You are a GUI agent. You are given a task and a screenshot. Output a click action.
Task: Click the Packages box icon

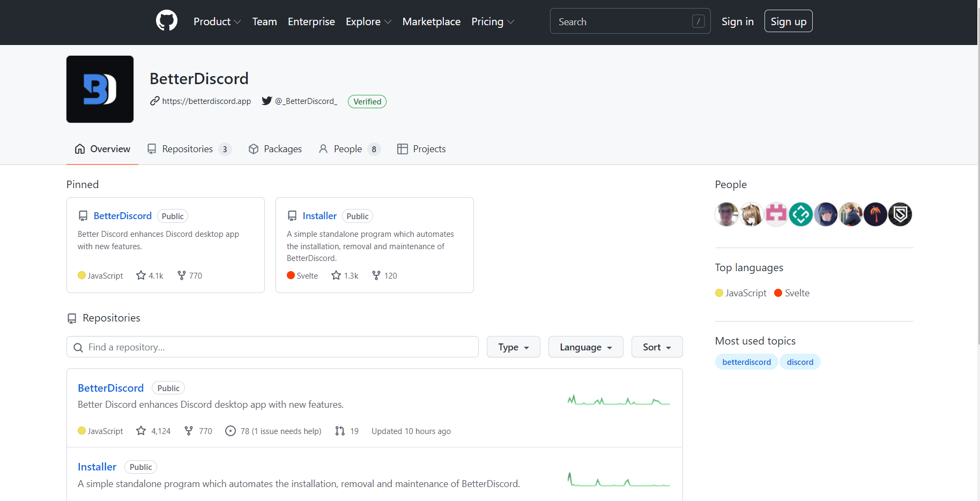[x=254, y=148]
